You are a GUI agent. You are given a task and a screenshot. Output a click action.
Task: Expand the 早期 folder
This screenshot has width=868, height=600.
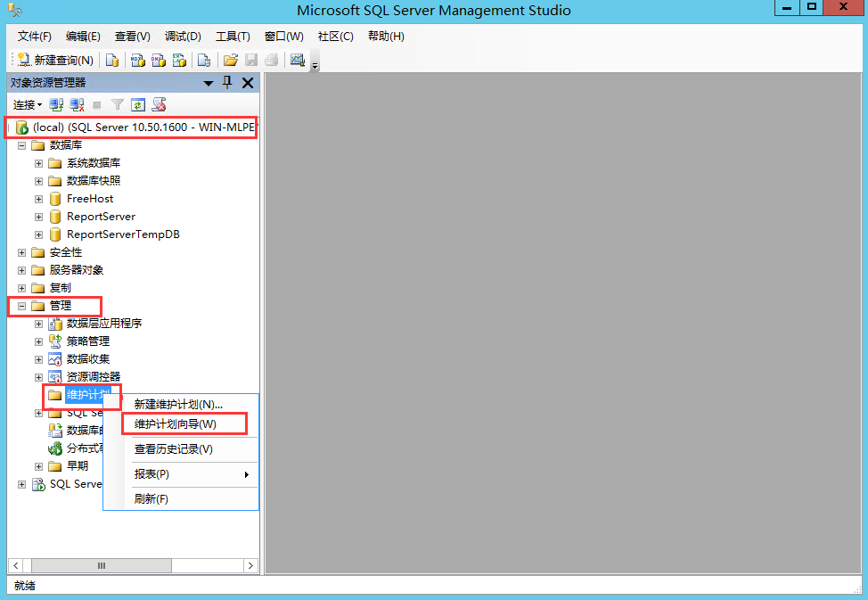coord(38,466)
